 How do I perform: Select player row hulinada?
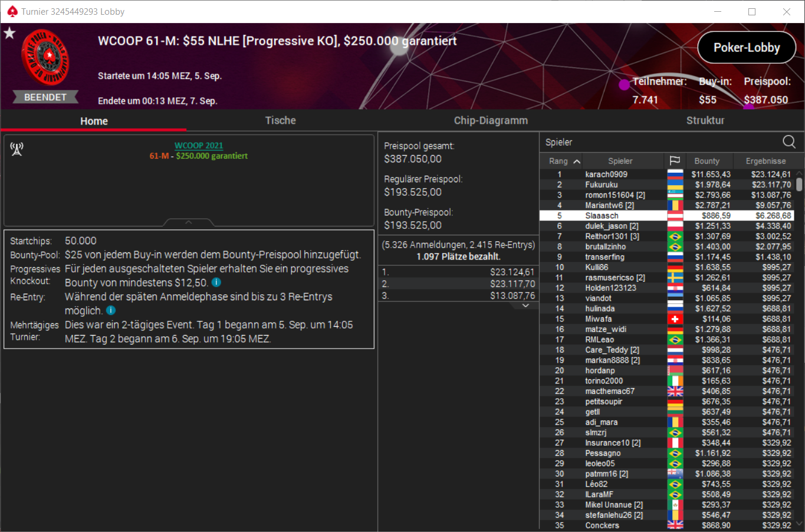[666, 308]
